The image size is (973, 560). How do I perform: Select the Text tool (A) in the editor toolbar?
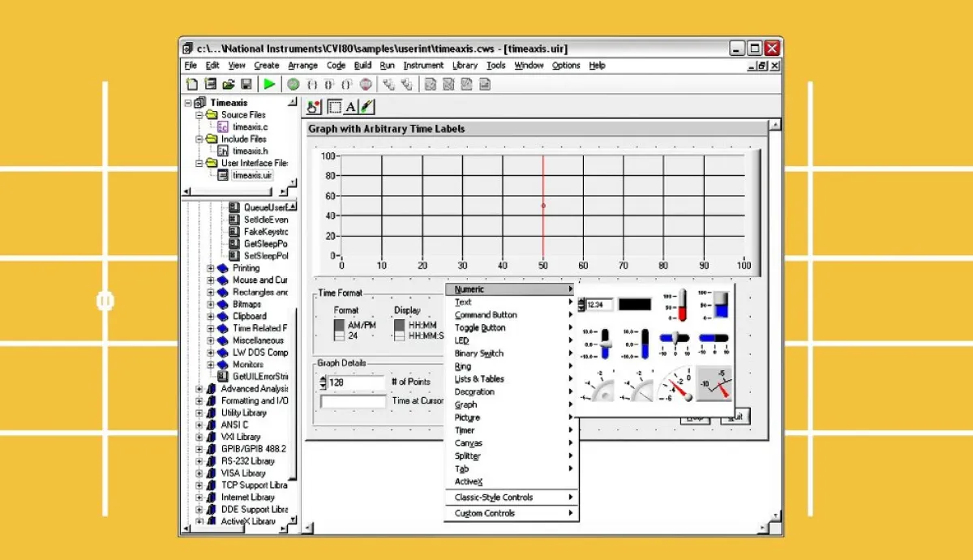coord(352,106)
